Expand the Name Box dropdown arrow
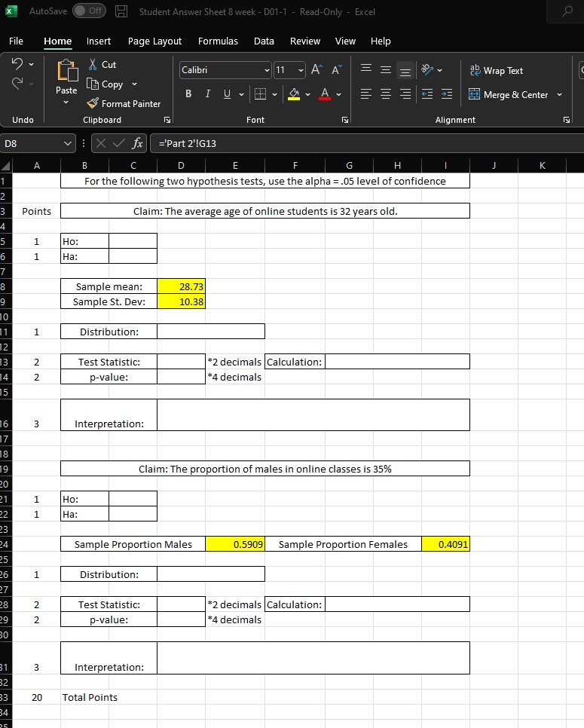Screen dimensions: 584x728 (x=67, y=143)
